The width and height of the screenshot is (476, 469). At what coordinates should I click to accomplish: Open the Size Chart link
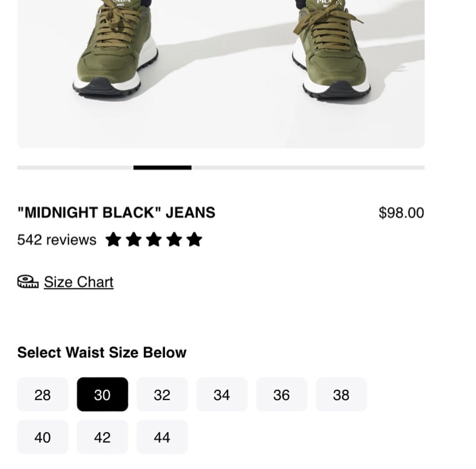(79, 282)
